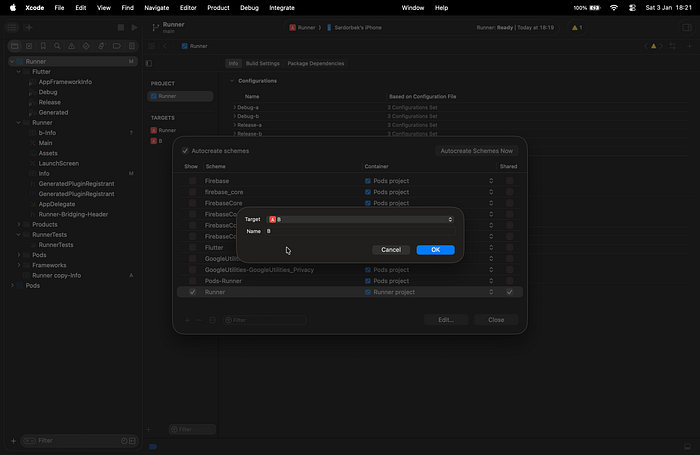Toggle the navigator sidebar icon
Image resolution: width=700 pixels, height=455 pixels.
12,28
